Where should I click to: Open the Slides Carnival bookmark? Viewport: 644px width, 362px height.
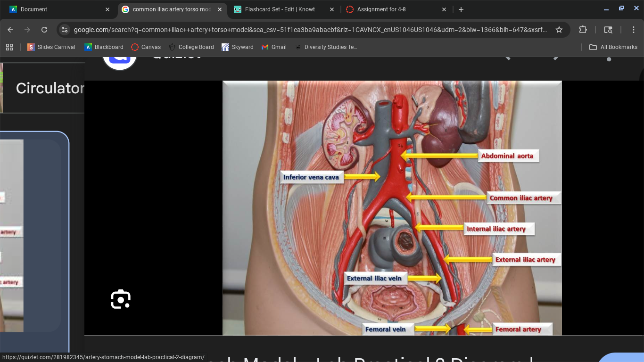click(51, 47)
